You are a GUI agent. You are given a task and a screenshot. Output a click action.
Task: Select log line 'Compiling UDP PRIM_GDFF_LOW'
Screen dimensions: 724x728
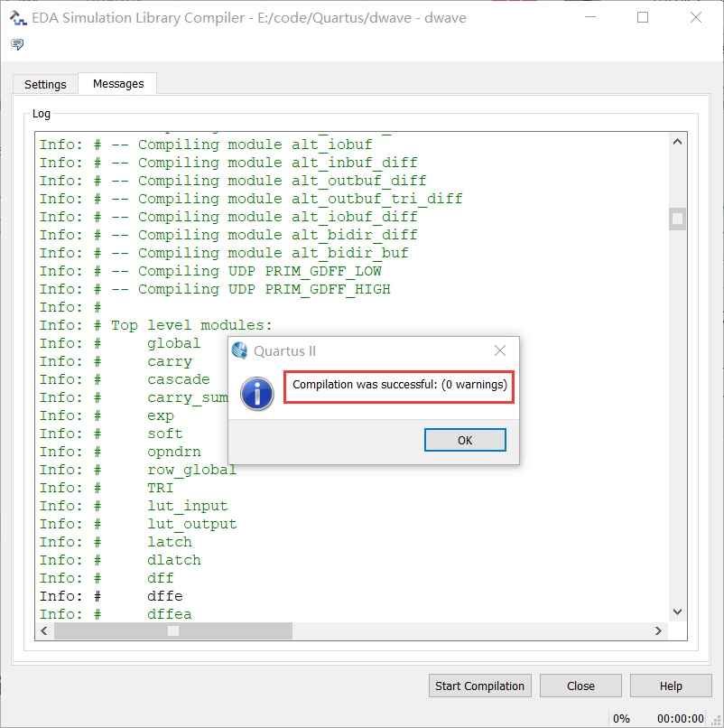(210, 272)
